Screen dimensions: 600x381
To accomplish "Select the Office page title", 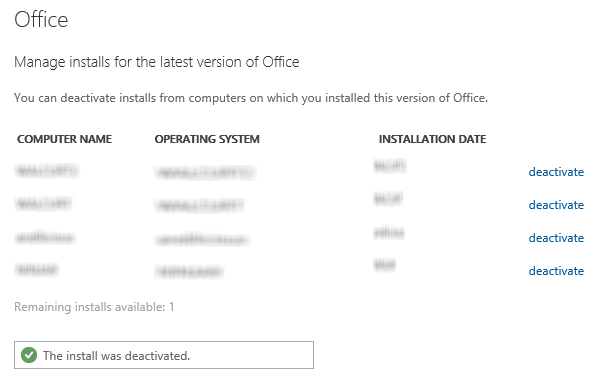I will pos(41,20).
